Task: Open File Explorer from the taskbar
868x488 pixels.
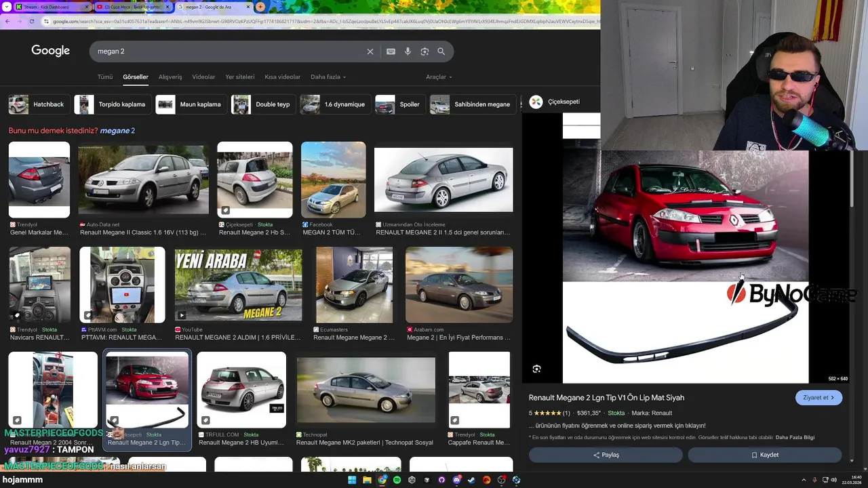Action: tap(367, 480)
